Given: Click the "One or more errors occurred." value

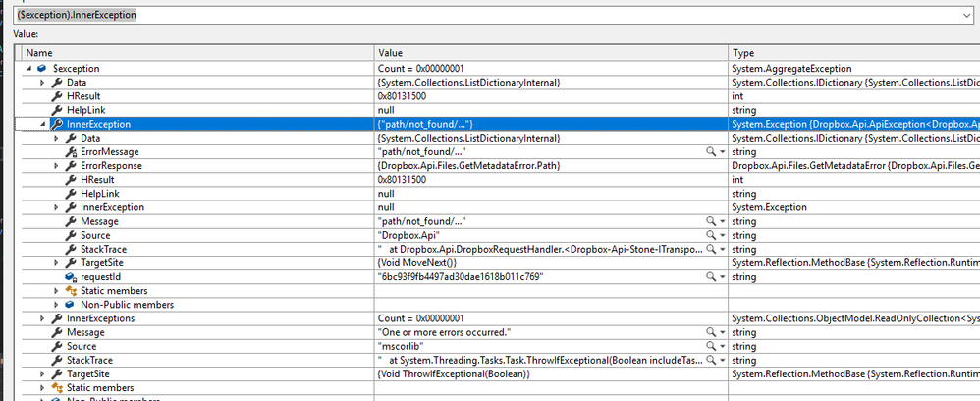Looking at the screenshot, I should pos(445,332).
